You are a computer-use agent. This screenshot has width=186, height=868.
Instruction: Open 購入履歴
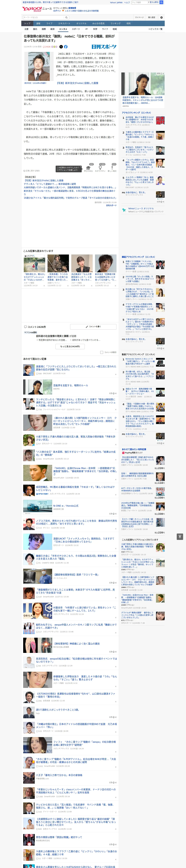[x=152, y=18]
